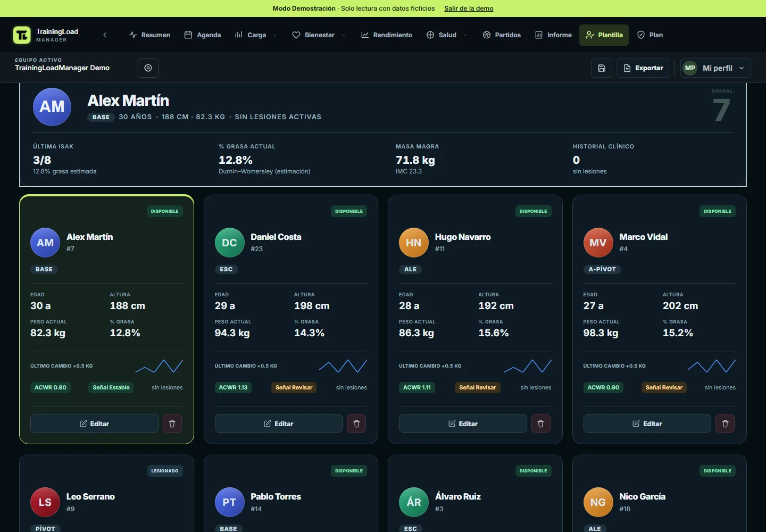
Task: Collapse the navigation with the left chevron
Action: tap(105, 35)
